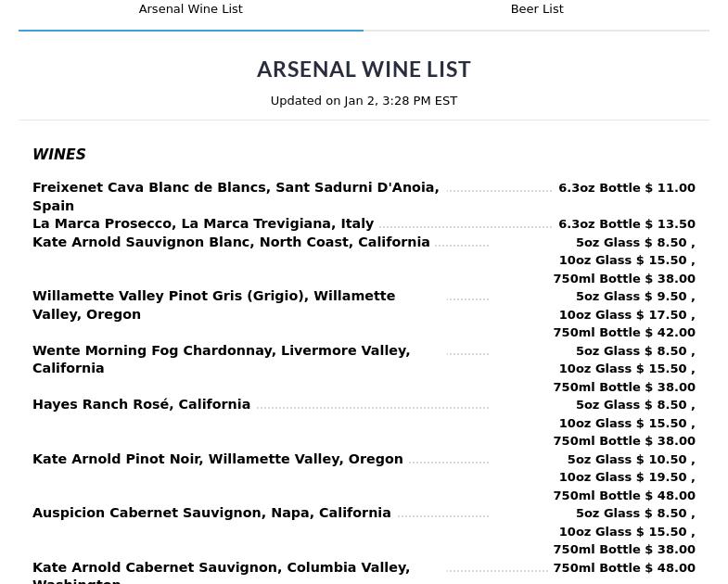
Task: Click the 5oz Glass $ 10.50 price
Action: pyautogui.click(x=631, y=460)
